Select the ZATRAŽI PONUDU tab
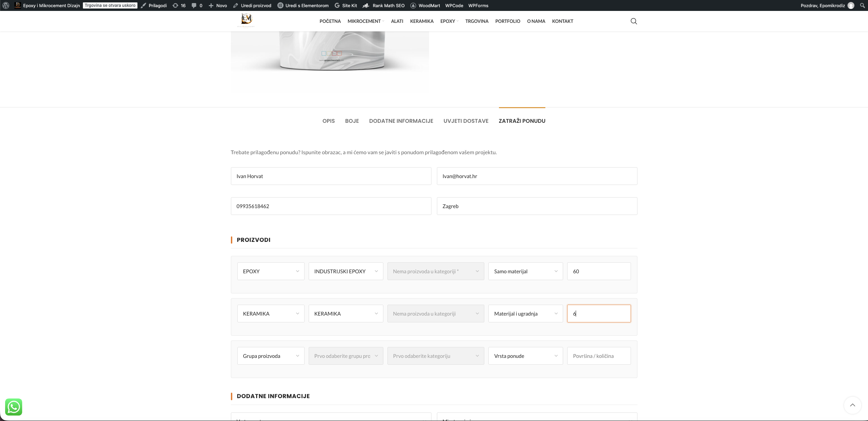Screen dimensions: 868x421 (x=522, y=121)
